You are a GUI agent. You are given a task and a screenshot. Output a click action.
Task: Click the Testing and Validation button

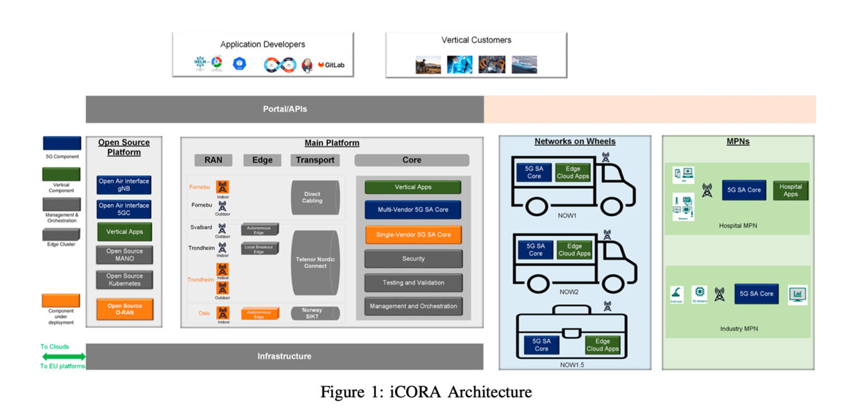413,283
